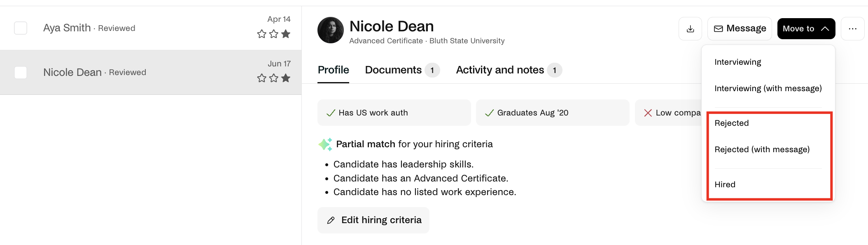Download Nicole Dean's profile via download icon

pos(690,28)
